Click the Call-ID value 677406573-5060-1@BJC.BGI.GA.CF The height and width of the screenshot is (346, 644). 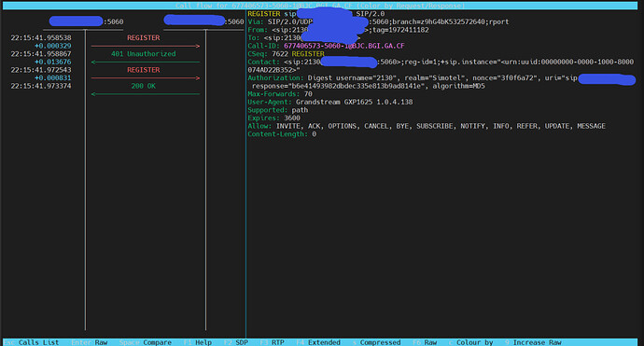click(x=344, y=46)
